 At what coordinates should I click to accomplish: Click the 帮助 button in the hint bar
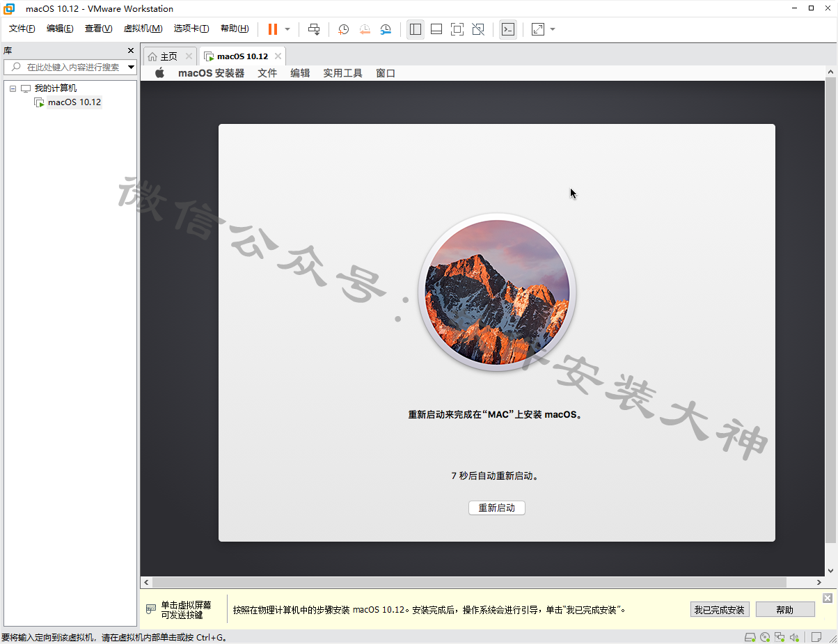point(785,610)
